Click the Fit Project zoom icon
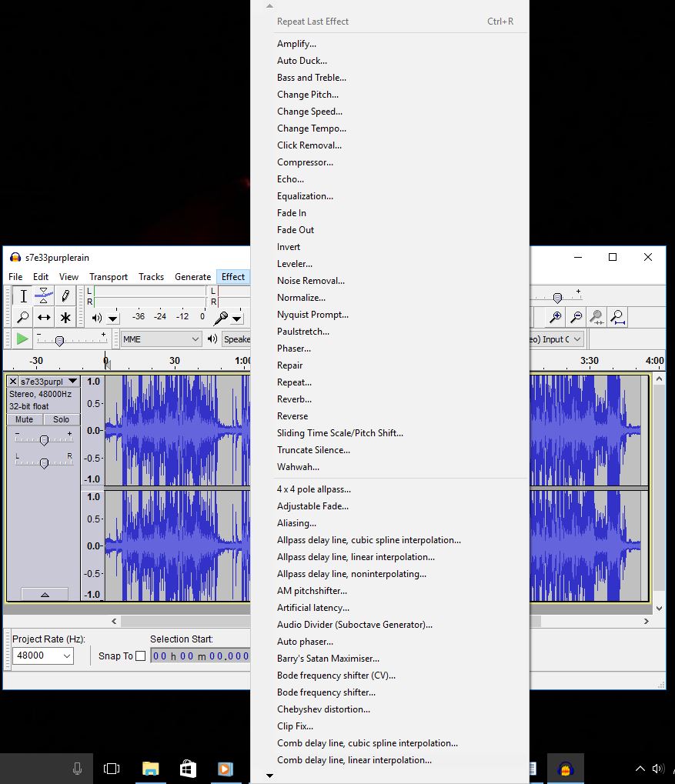675x784 pixels. click(x=618, y=317)
